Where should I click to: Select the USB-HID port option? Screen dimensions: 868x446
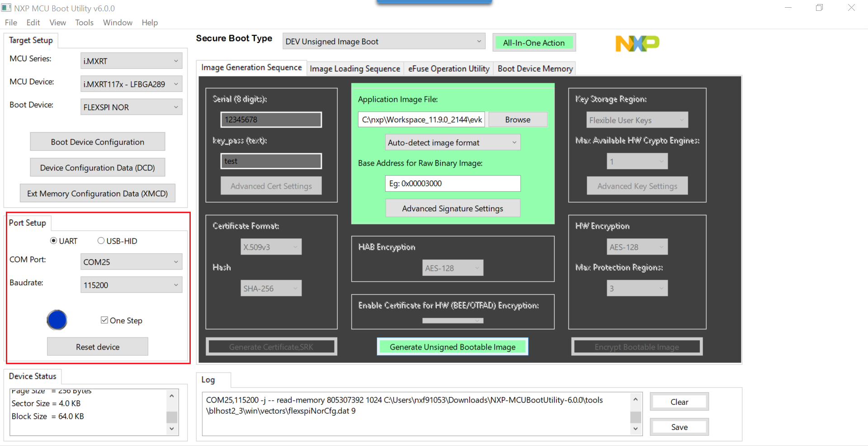tap(101, 241)
